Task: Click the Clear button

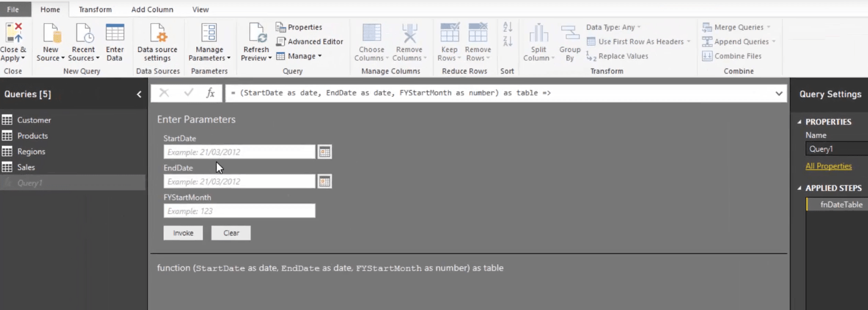Action: pos(231,233)
